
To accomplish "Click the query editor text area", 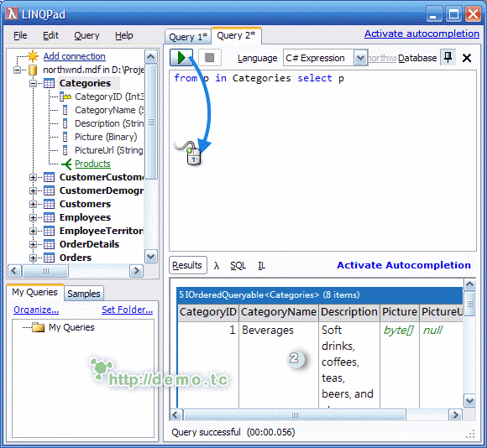I will pos(322,161).
